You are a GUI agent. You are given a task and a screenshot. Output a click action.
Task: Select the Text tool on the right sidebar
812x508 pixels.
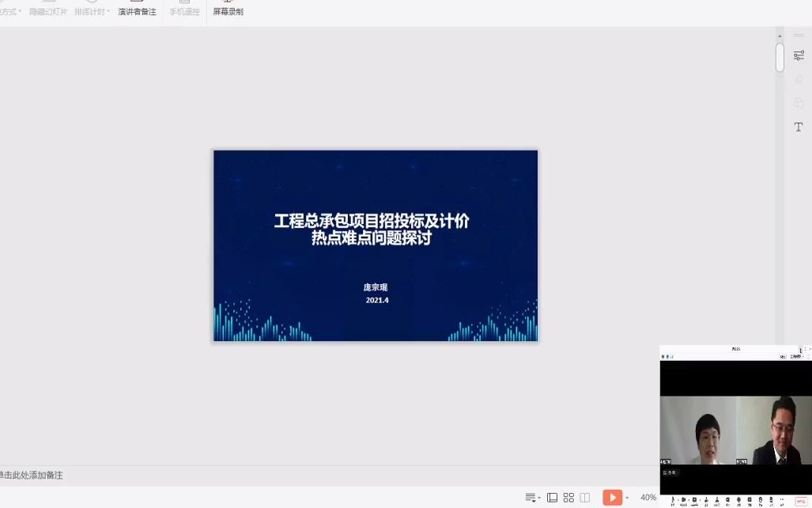798,127
